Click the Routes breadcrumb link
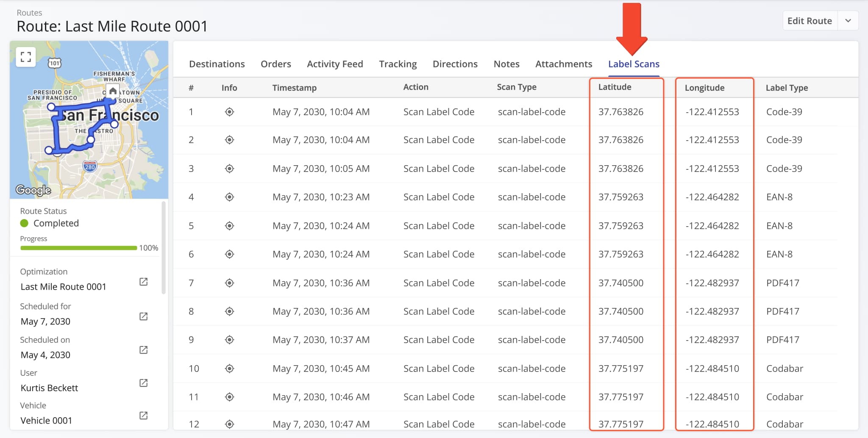Image resolution: width=868 pixels, height=438 pixels. tap(29, 13)
